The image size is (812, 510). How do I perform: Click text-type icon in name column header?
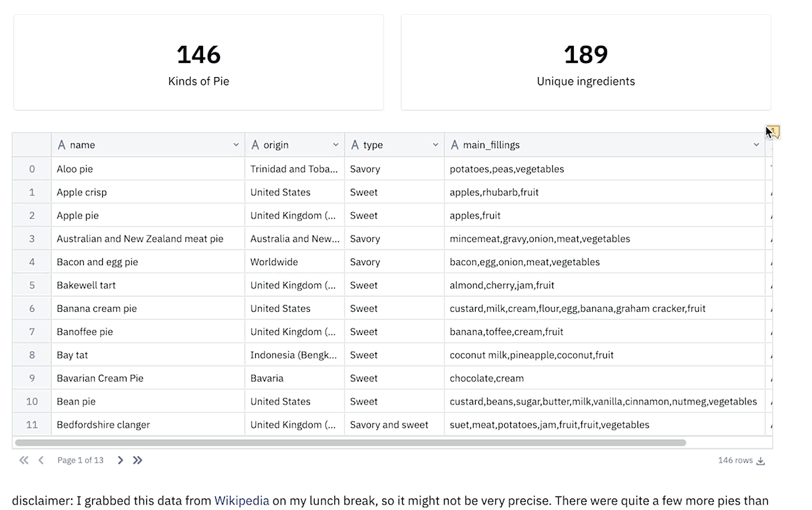pyautogui.click(x=62, y=145)
